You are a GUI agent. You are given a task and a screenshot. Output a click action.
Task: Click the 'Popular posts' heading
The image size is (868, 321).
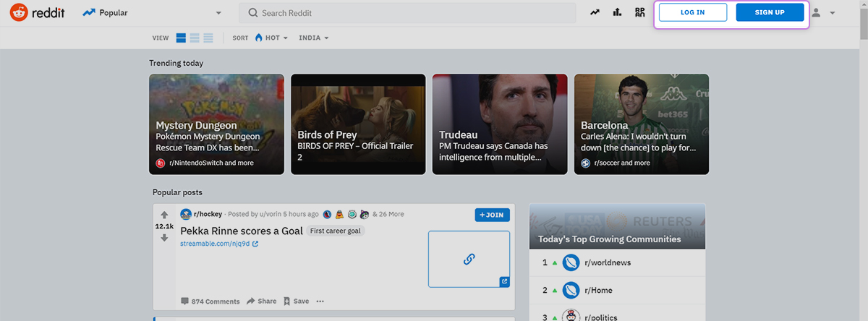tap(177, 192)
